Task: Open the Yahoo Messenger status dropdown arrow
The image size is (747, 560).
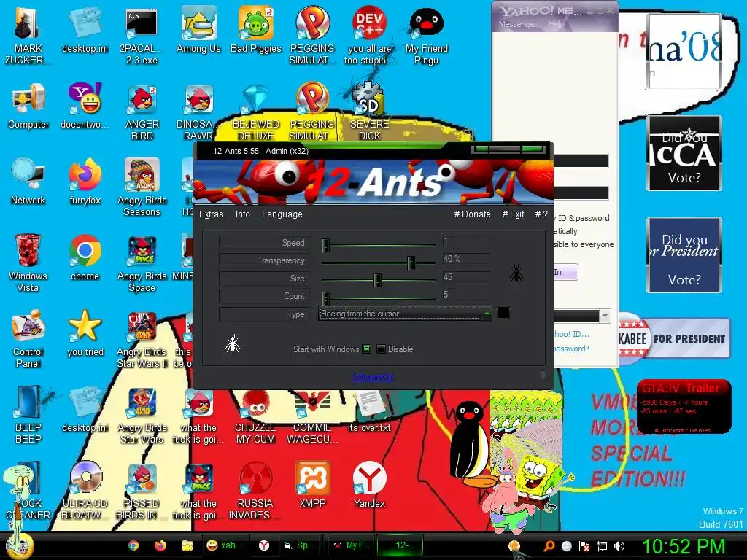Action: [x=605, y=316]
